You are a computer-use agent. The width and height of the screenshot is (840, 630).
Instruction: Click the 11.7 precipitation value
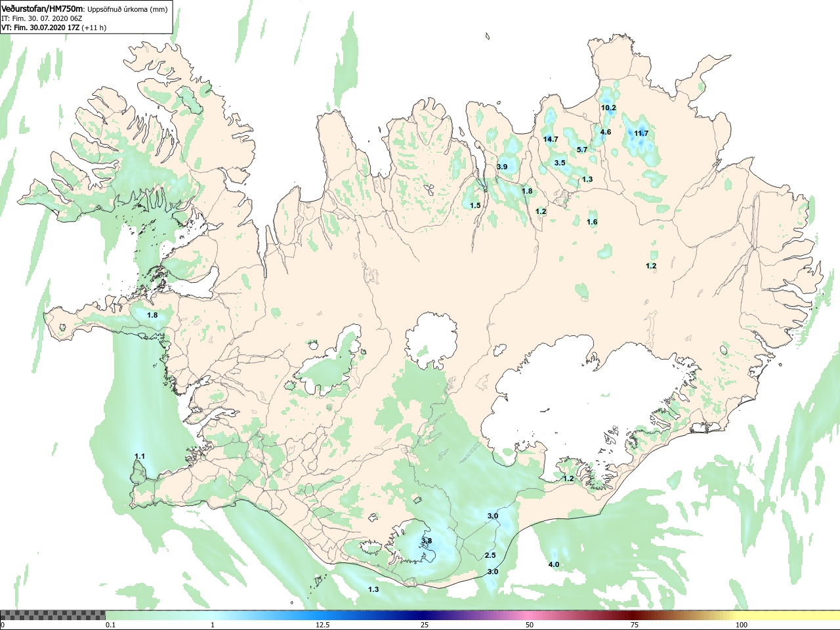(x=641, y=133)
